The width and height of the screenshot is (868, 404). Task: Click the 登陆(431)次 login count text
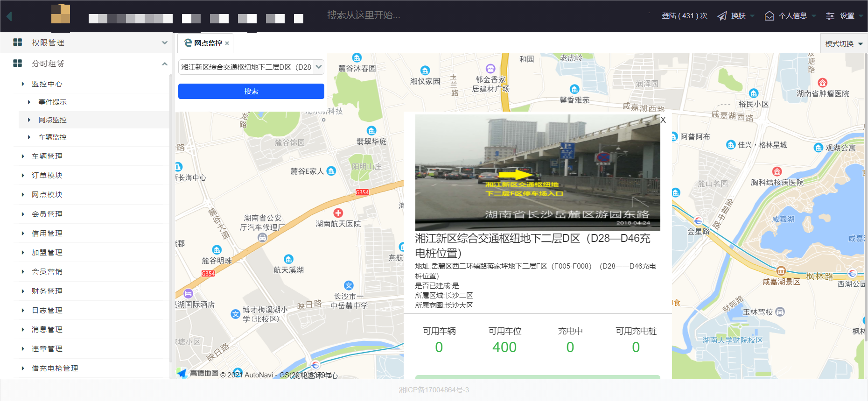tap(685, 16)
